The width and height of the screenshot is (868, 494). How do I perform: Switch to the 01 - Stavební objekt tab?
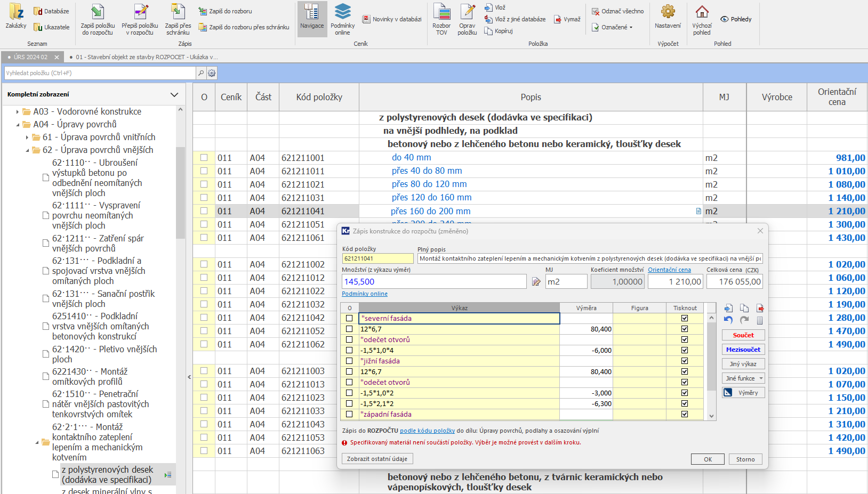(x=146, y=57)
